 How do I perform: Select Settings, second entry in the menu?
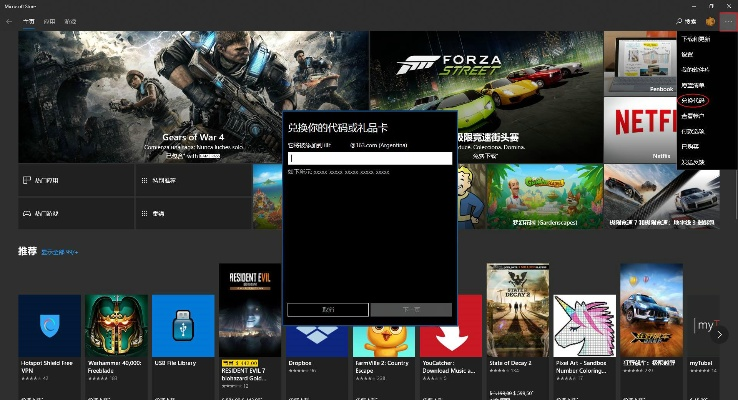(x=687, y=55)
